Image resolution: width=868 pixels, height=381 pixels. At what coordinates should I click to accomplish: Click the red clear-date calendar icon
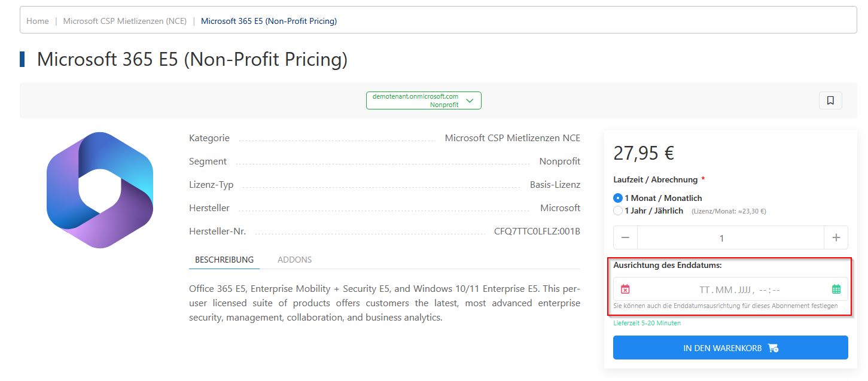tap(625, 289)
